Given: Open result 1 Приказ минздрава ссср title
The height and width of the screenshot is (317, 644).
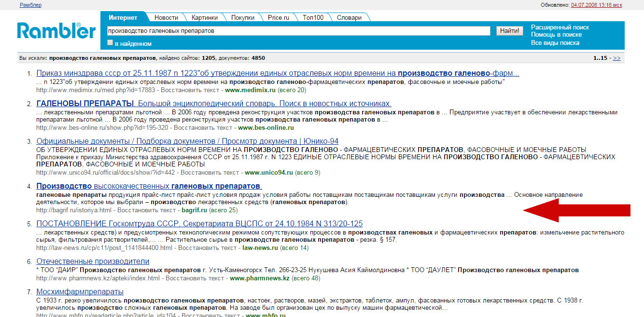Looking at the screenshot, I should 278,73.
